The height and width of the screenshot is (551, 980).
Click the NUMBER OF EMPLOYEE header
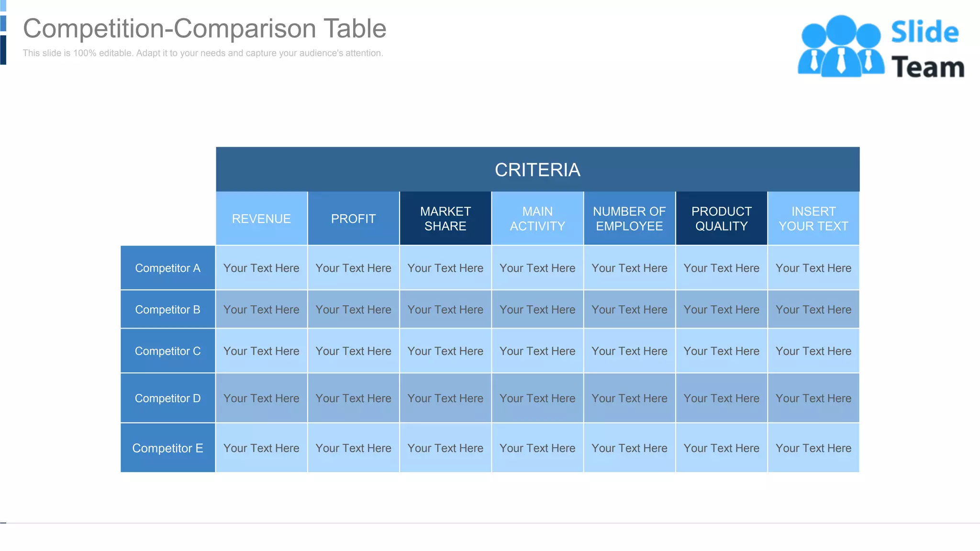coord(629,219)
